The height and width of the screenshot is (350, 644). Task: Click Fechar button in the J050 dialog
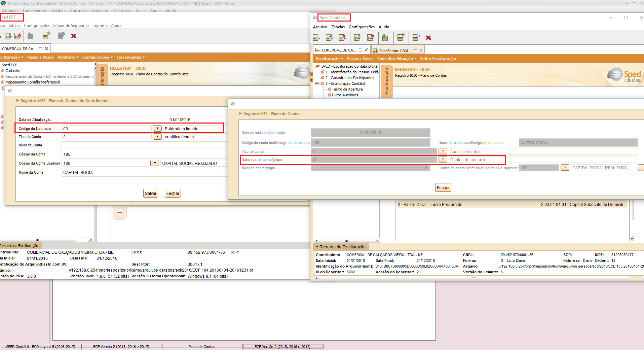173,193
